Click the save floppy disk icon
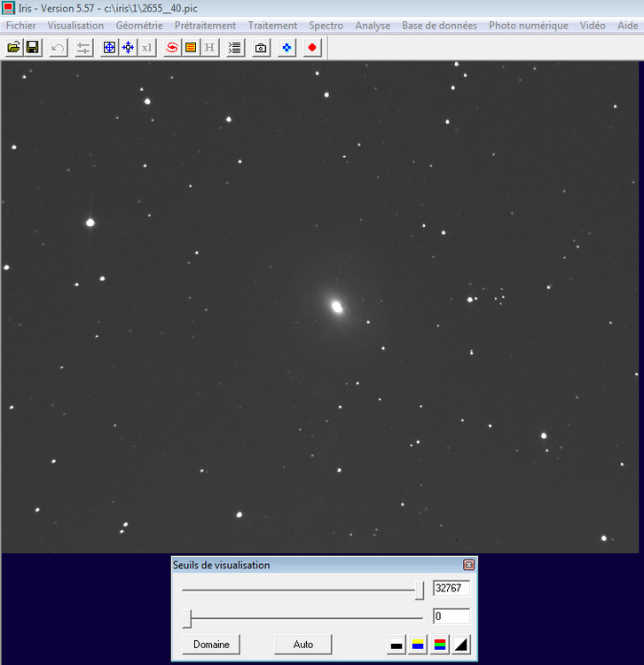Screen dimensions: 644x665 33,47
